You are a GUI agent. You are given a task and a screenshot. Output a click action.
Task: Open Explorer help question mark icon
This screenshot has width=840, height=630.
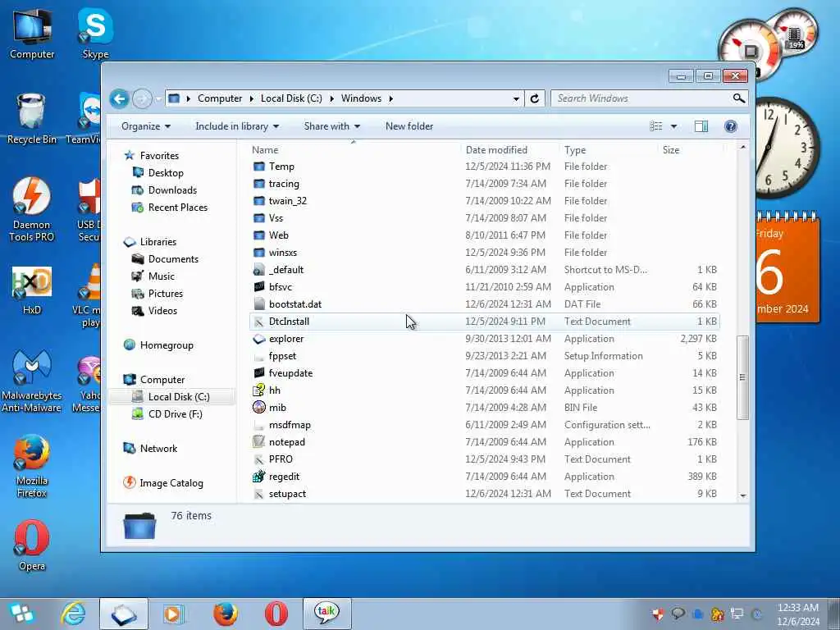click(730, 126)
